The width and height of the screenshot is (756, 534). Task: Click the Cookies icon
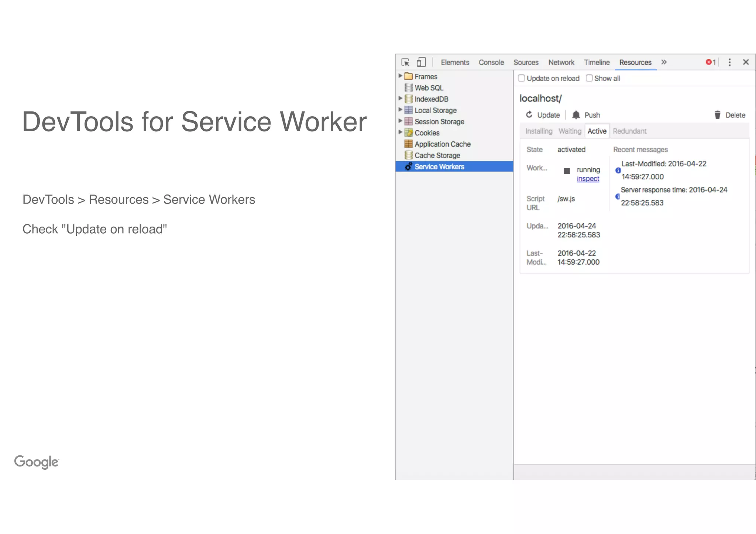pyautogui.click(x=408, y=132)
